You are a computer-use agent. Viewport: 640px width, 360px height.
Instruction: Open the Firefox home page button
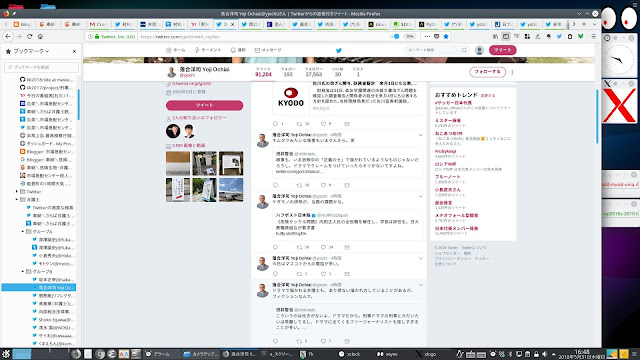[x=40, y=36]
